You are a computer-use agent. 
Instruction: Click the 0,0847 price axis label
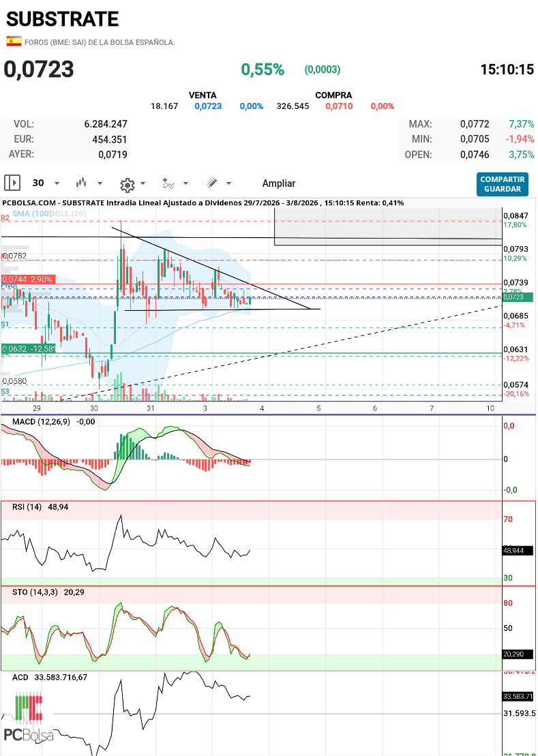pos(514,215)
